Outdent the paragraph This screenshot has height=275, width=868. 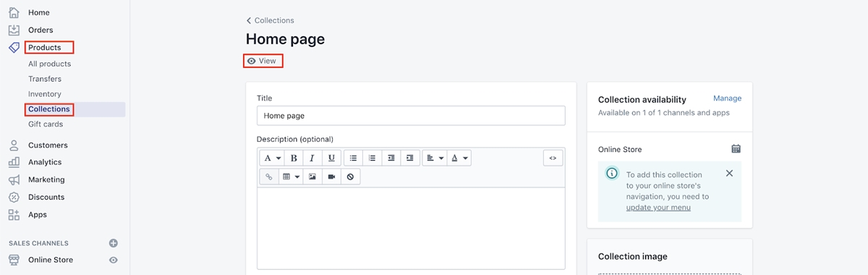391,158
